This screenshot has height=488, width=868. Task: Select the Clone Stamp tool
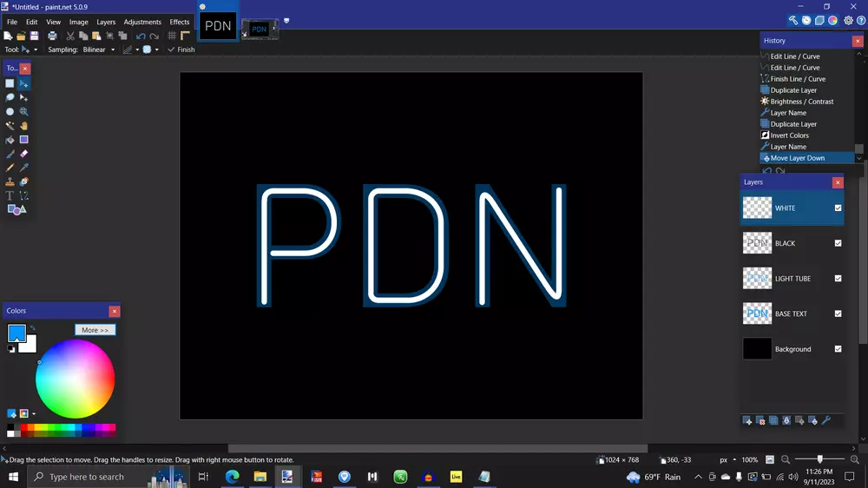(x=10, y=181)
